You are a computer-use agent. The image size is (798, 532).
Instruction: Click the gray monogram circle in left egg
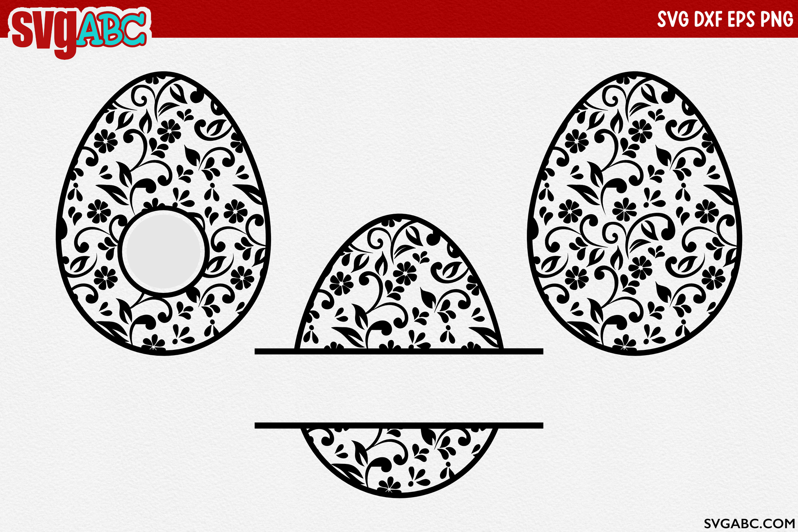(x=163, y=251)
